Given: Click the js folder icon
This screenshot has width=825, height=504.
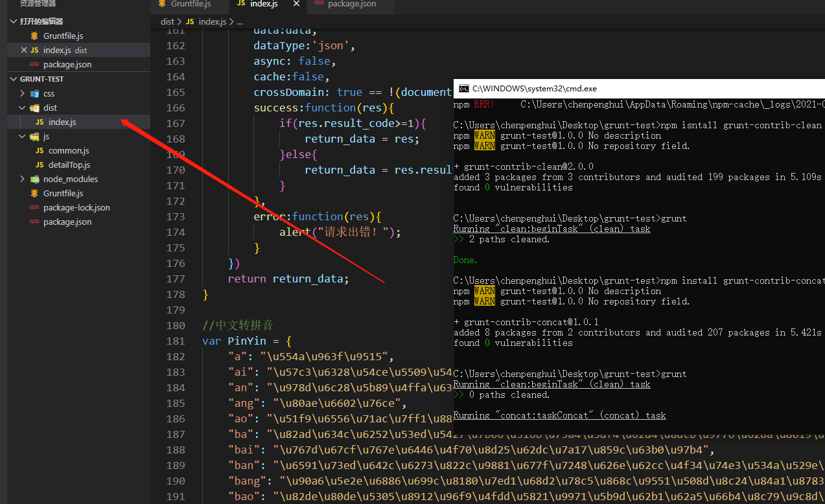Looking at the screenshot, I should [x=35, y=136].
